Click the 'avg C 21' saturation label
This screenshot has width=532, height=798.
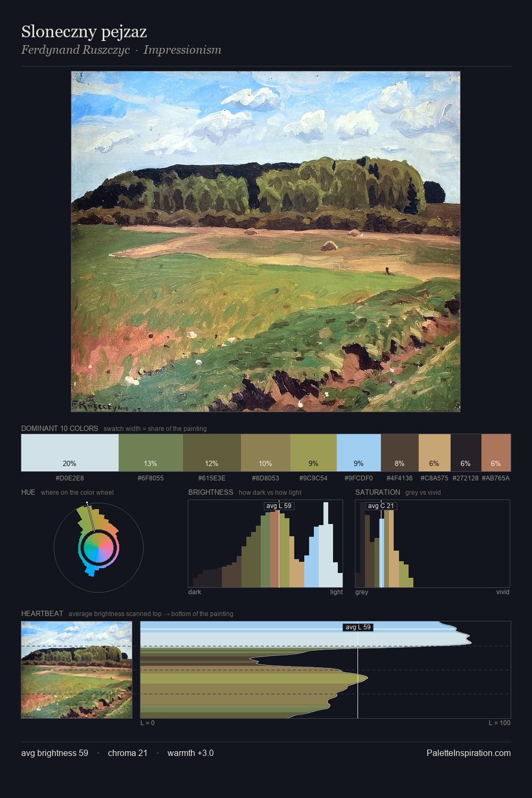pos(381,506)
